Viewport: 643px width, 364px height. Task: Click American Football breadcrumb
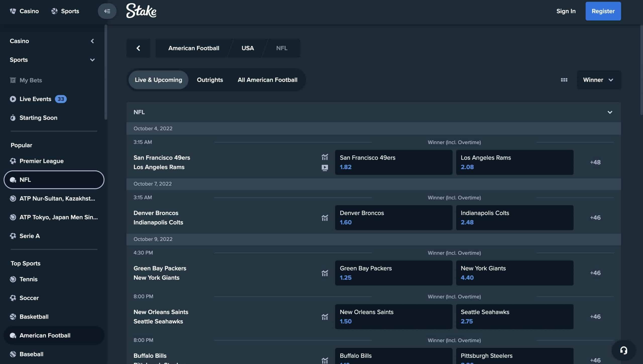click(194, 48)
